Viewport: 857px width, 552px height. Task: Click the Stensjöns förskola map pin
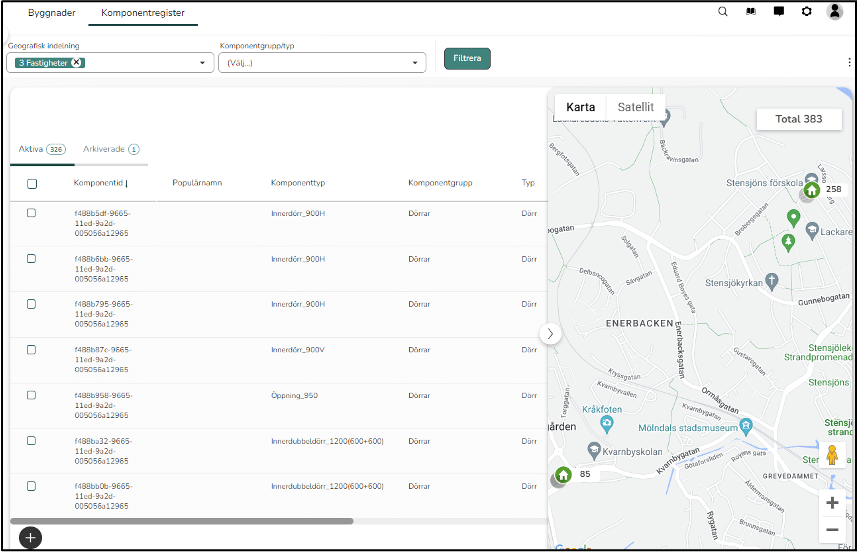click(812, 178)
